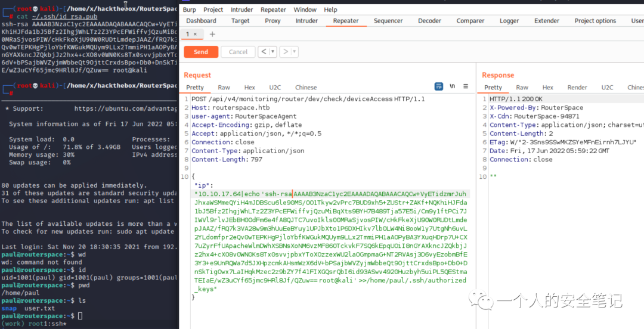Viewport: 644px width, 329px height.
Task: Click X-Powered-By: RouterSpace response header
Action: (537, 108)
